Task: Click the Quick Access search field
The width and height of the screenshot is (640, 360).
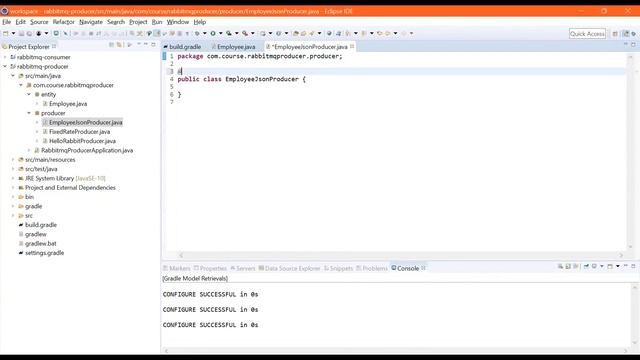Action: [x=587, y=34]
